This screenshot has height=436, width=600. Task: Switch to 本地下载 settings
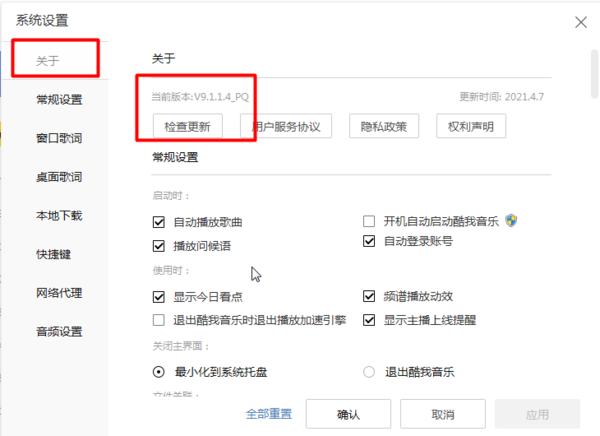click(x=59, y=216)
